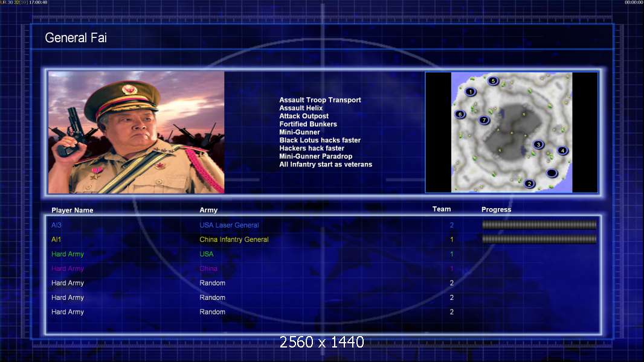Image resolution: width=644 pixels, height=362 pixels.
Task: Select the AI3 player name
Action: [x=56, y=225]
